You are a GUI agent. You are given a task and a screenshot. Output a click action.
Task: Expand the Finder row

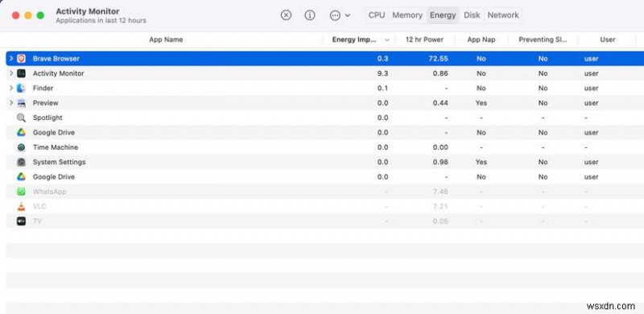point(11,88)
